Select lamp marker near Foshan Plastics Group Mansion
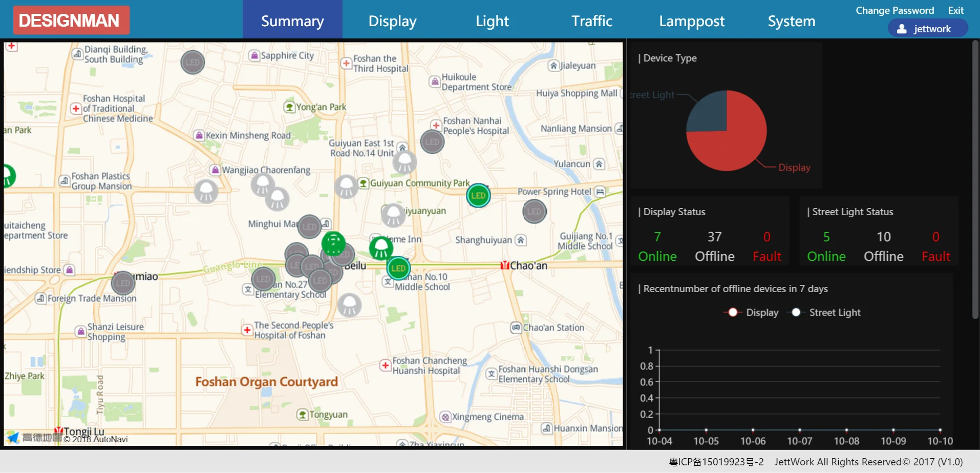980x473 pixels. (x=206, y=192)
